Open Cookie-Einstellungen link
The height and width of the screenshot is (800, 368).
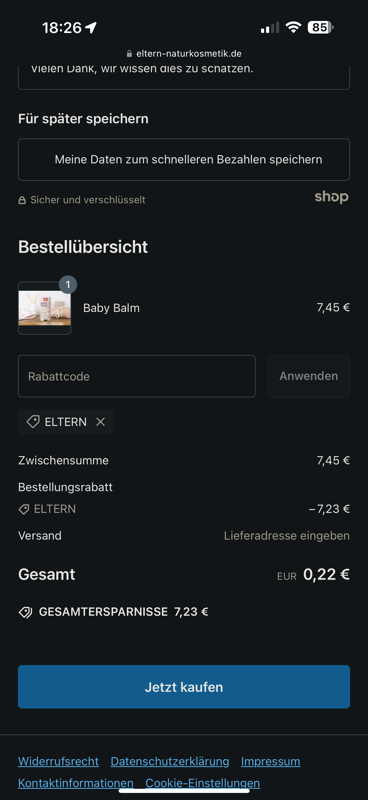click(x=203, y=783)
